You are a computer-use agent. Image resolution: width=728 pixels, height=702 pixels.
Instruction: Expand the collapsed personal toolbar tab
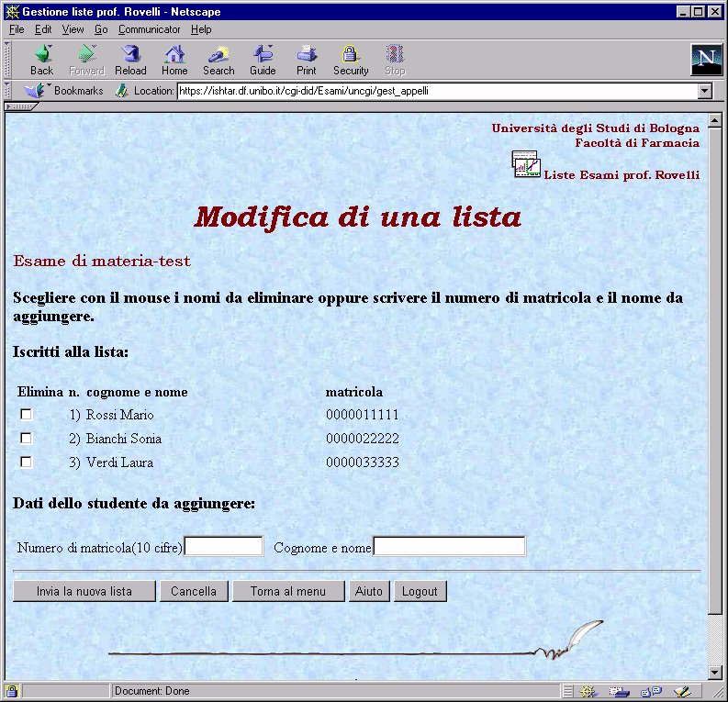tap(20, 106)
